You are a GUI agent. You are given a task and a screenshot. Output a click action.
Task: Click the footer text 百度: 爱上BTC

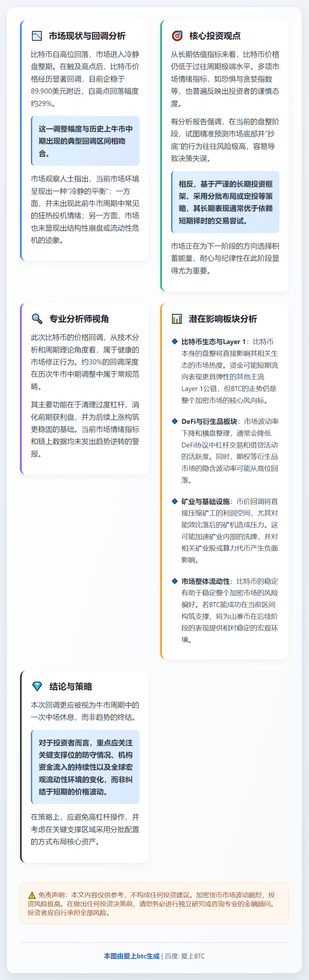click(185, 956)
